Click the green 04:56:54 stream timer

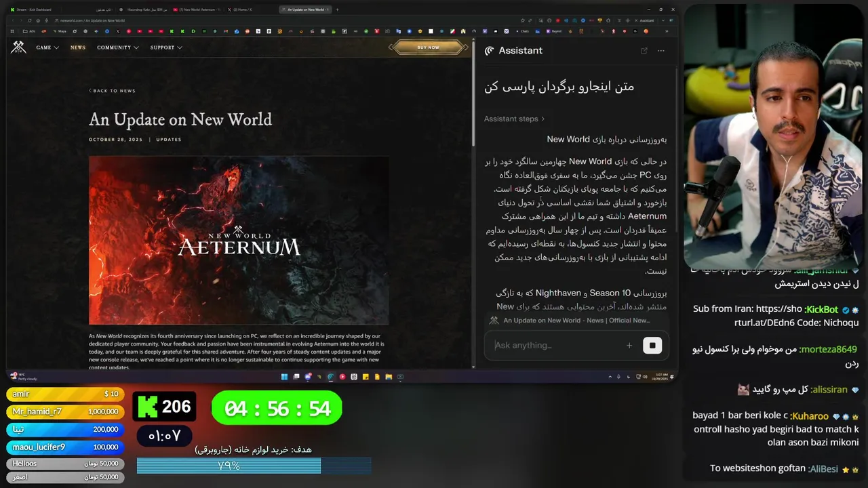[x=277, y=409]
